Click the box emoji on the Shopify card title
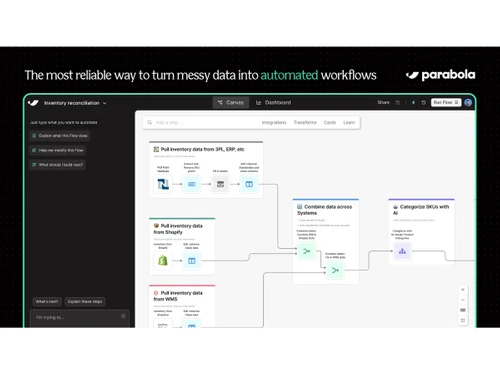Image resolution: width=500 pixels, height=375 pixels. 156,226
